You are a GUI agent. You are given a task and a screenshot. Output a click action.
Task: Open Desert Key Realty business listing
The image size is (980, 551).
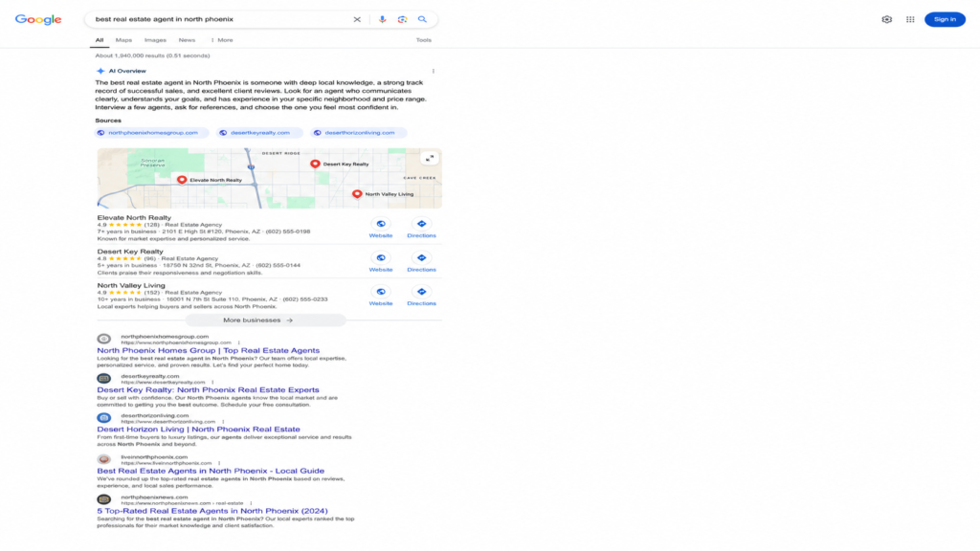pos(130,252)
